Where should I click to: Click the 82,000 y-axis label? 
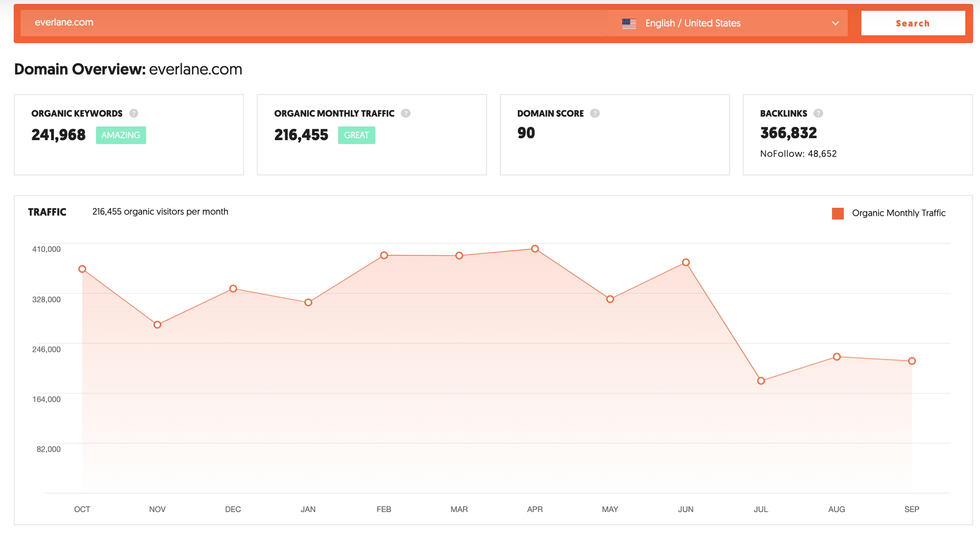coord(49,449)
